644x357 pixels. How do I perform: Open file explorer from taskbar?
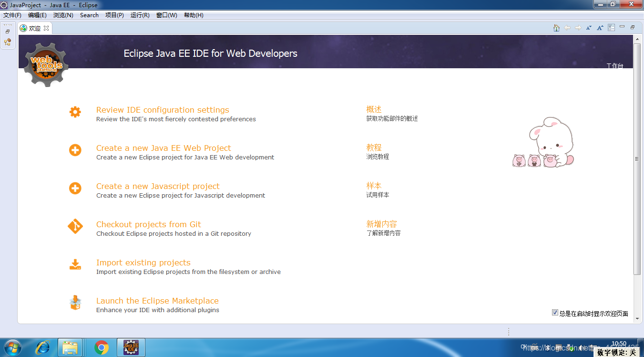71,347
